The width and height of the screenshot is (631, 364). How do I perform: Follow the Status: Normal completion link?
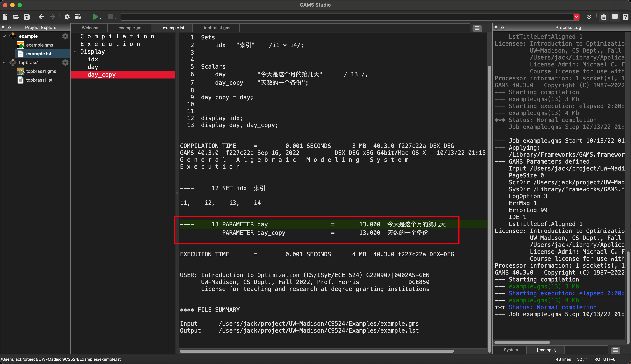(x=552, y=307)
